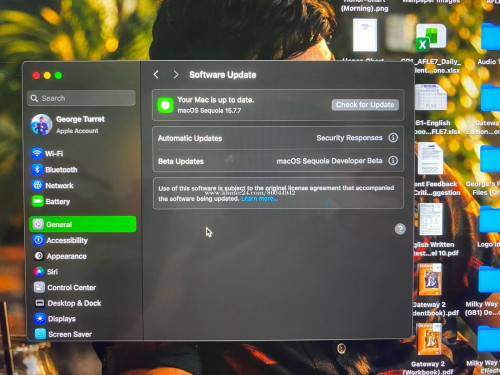500x375 pixels.
Task: Click the General gear icon
Action: 38,224
